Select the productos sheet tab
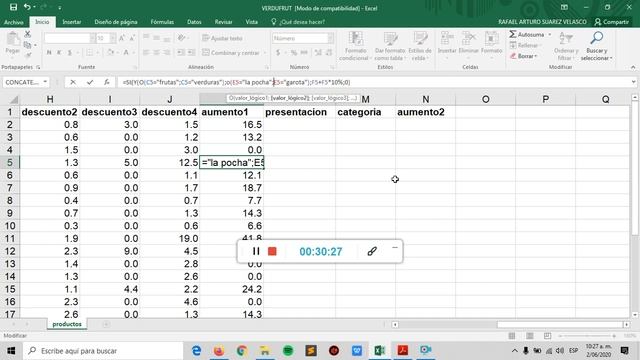 [67, 324]
